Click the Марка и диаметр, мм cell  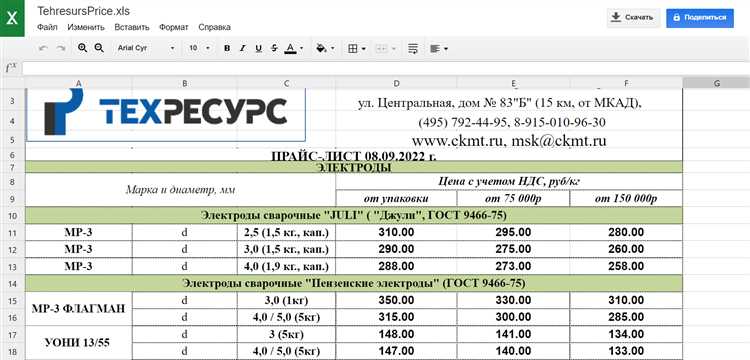tap(180, 190)
